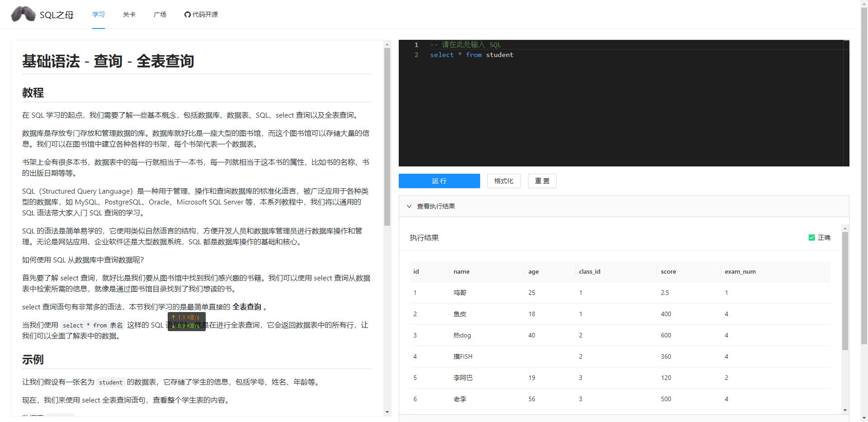Click the results panel scroll-down arrow
868x422 pixels.
[845, 410]
